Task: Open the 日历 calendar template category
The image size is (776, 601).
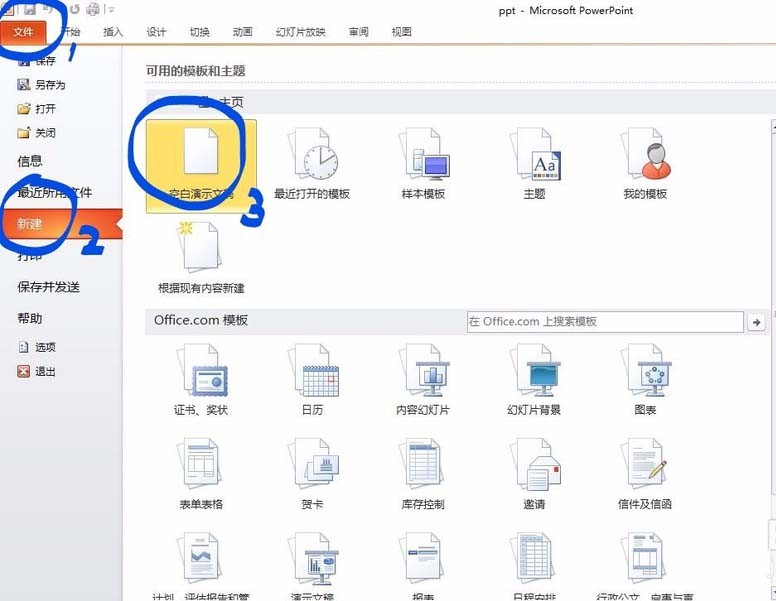Action: (x=312, y=380)
